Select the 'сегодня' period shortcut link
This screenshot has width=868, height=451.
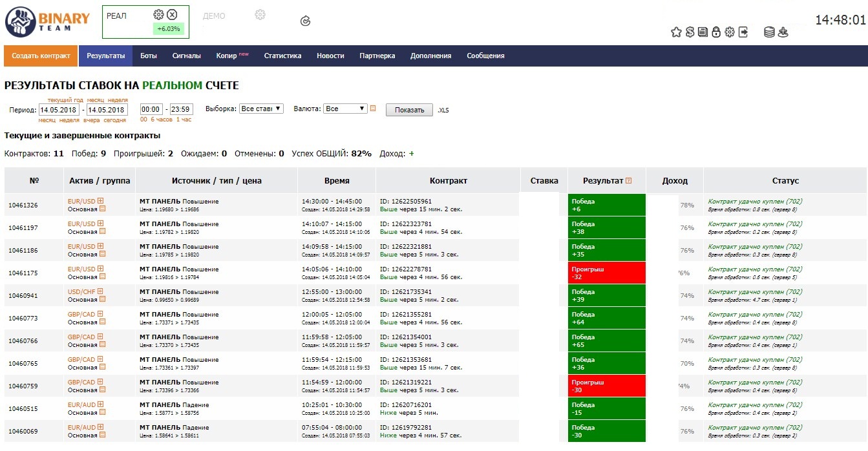[x=115, y=120]
